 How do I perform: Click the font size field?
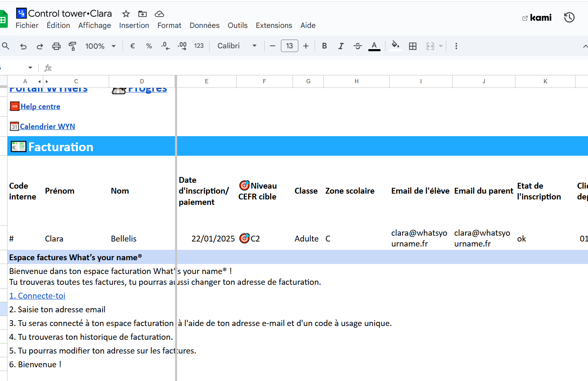click(x=290, y=46)
